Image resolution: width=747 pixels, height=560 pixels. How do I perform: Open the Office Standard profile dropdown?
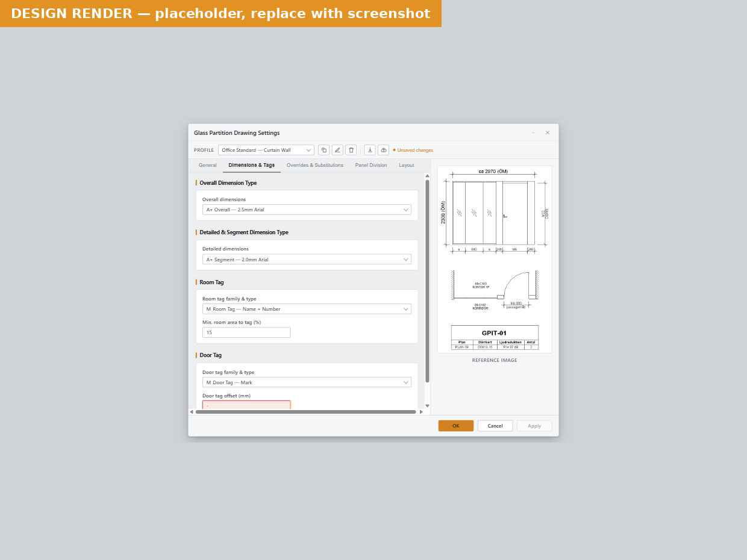pyautogui.click(x=266, y=150)
